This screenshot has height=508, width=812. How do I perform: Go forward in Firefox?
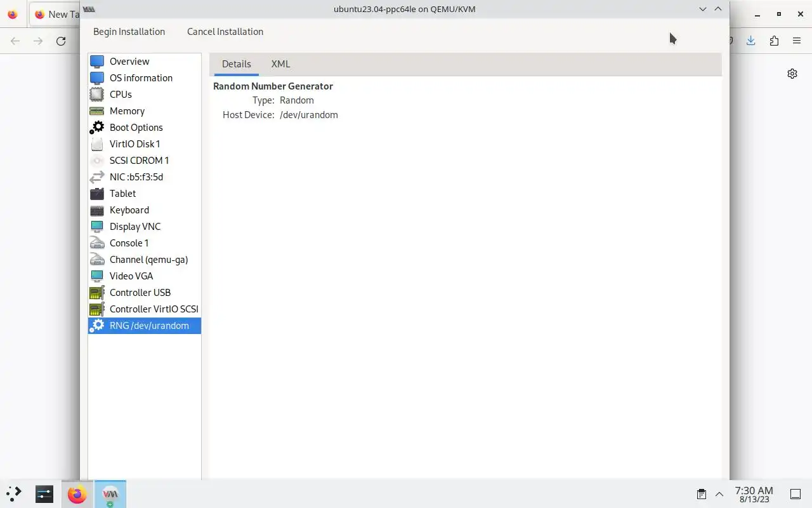[38, 41]
